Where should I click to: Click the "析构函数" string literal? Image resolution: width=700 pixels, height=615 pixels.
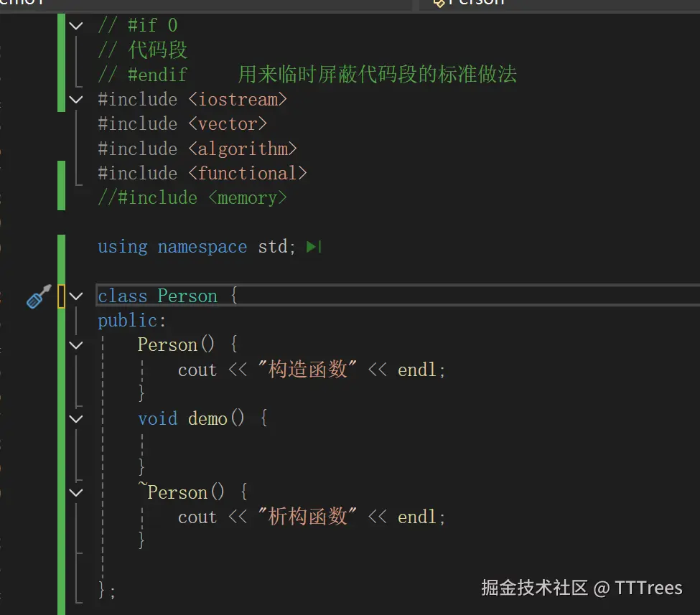pos(307,517)
